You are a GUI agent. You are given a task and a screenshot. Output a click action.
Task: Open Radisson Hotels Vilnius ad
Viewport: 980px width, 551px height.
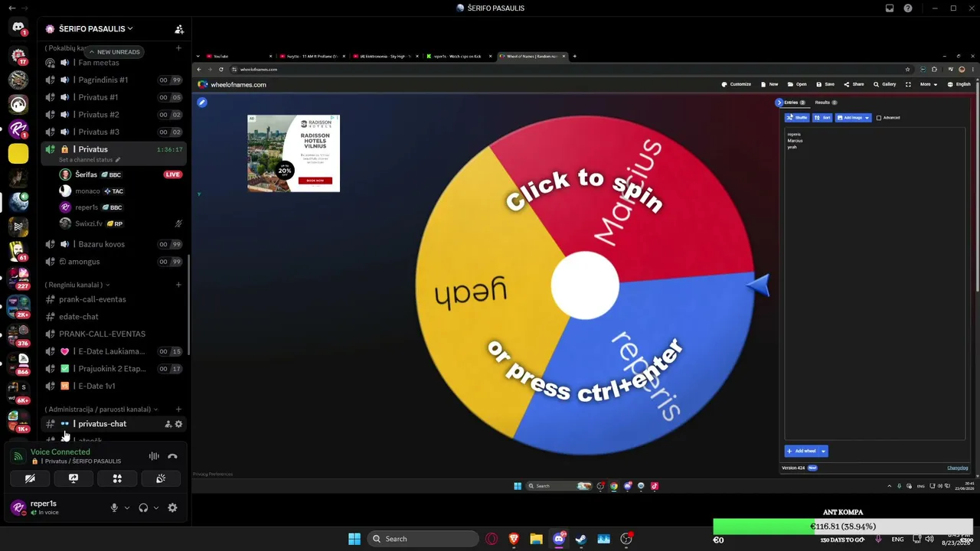coord(293,153)
